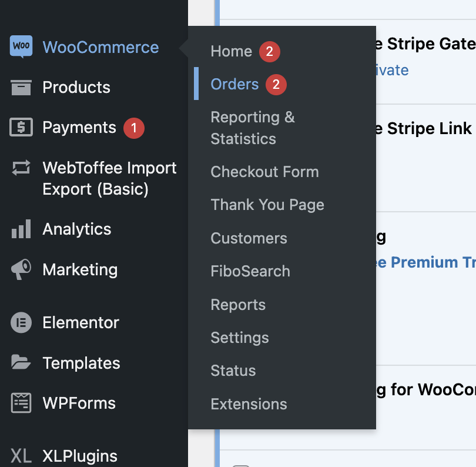Open the Thank You Page entry

click(x=267, y=205)
